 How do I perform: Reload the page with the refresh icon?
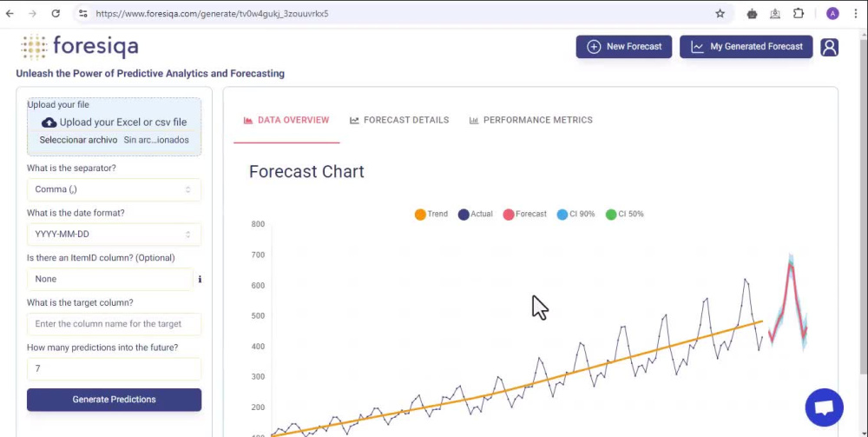click(x=56, y=13)
